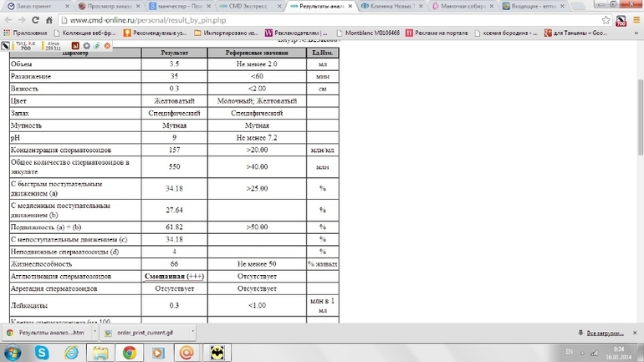This screenshot has width=644, height=362.
Task: Click the gear icon in the extension bar
Action: [86, 45]
